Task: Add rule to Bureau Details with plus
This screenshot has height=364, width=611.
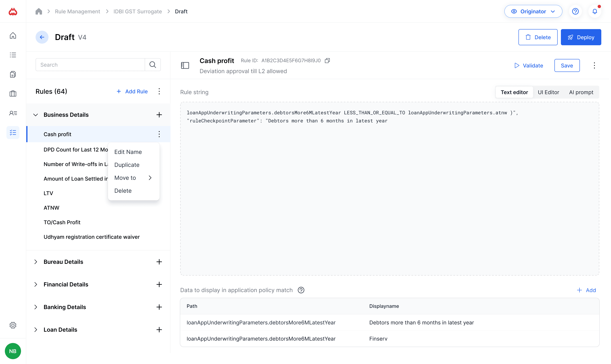Action: point(159,262)
